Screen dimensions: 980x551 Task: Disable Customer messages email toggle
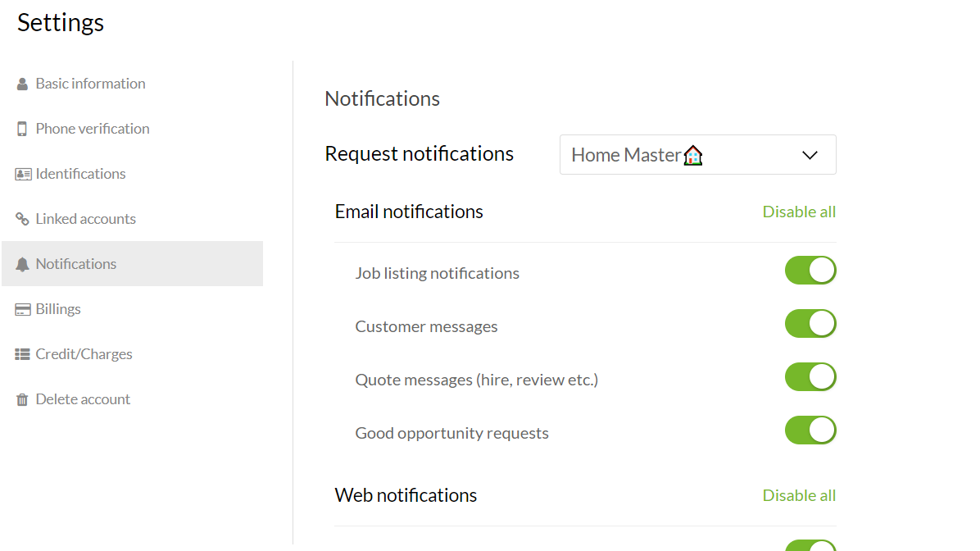coord(810,323)
